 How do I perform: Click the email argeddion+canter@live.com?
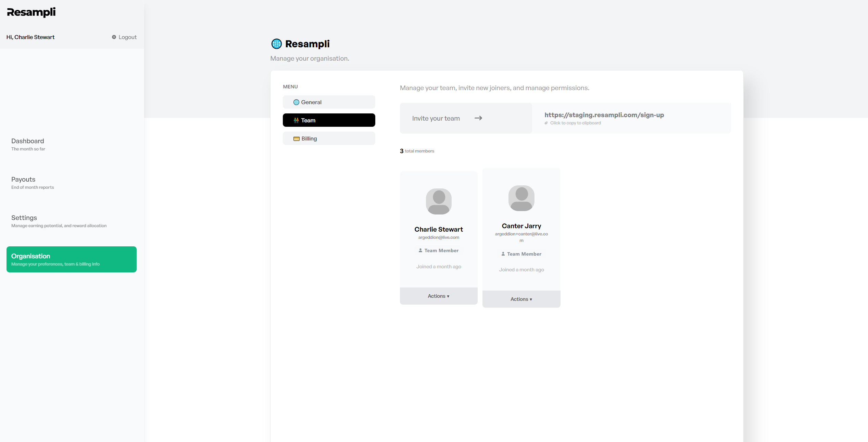point(521,237)
